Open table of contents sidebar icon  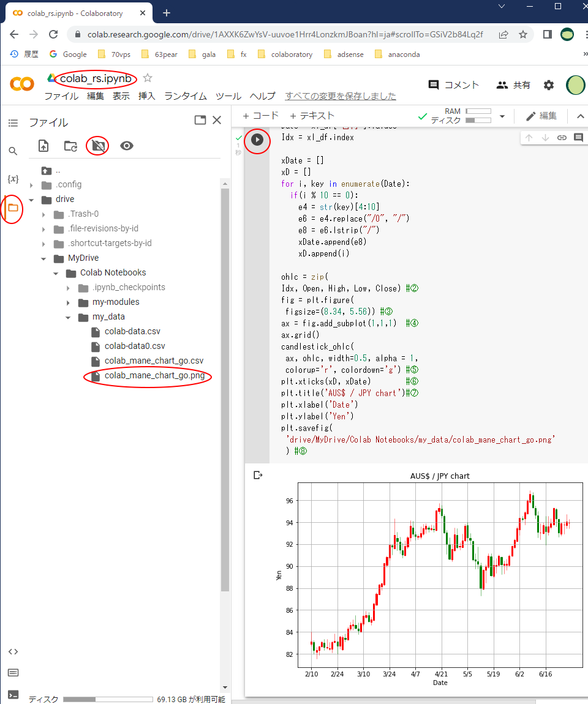[13, 122]
